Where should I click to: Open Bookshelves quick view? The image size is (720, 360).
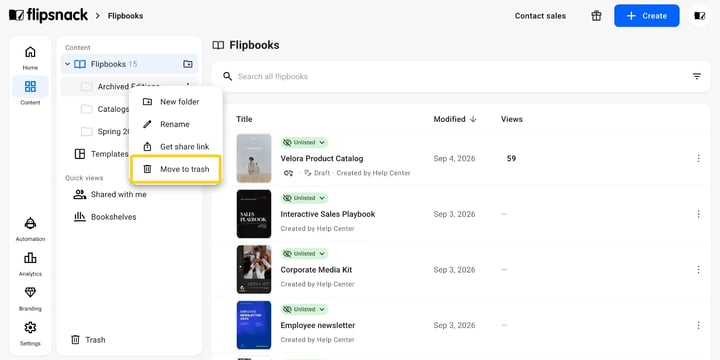point(105,217)
